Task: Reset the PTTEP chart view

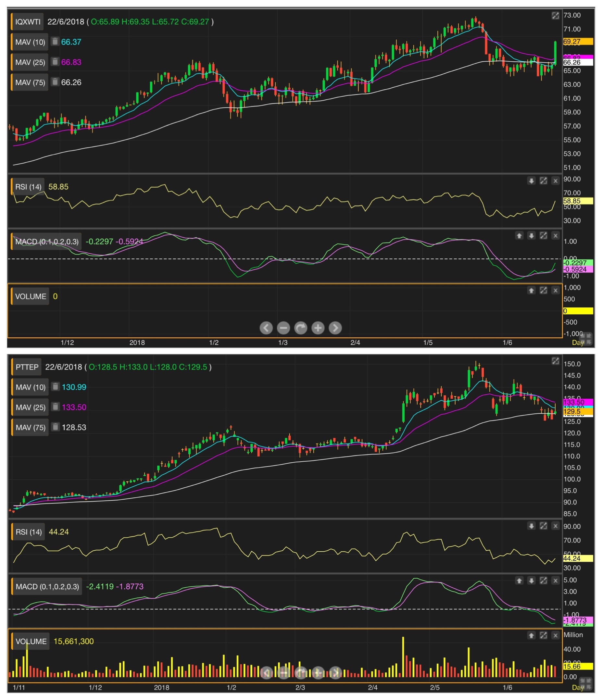Action: click(301, 673)
